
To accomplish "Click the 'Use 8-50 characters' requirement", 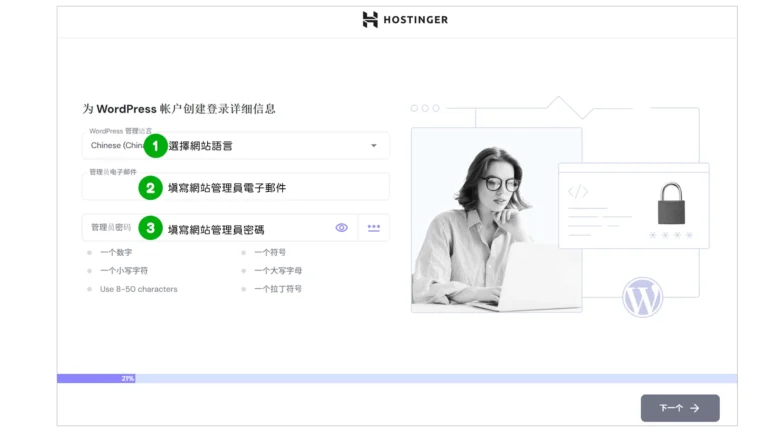I will (x=139, y=289).
